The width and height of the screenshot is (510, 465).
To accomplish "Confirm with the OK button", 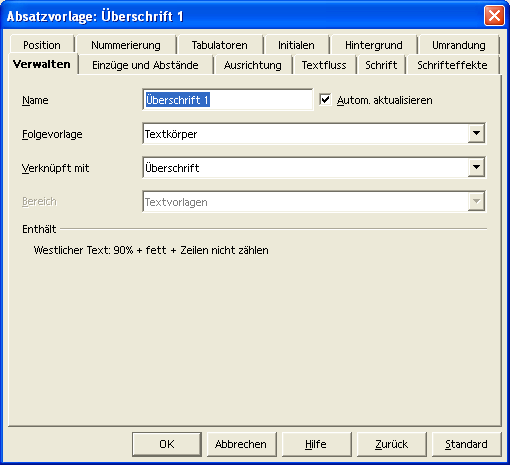I will click(x=167, y=444).
